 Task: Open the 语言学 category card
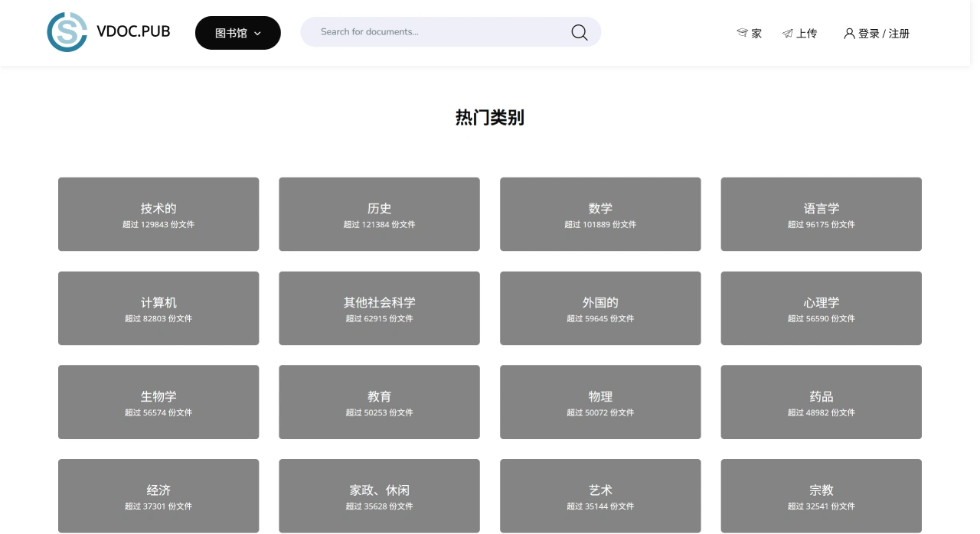(821, 214)
